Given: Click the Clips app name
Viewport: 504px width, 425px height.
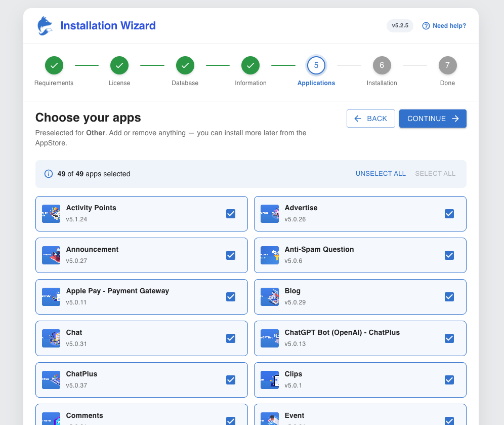Looking at the screenshot, I should pos(293,374).
